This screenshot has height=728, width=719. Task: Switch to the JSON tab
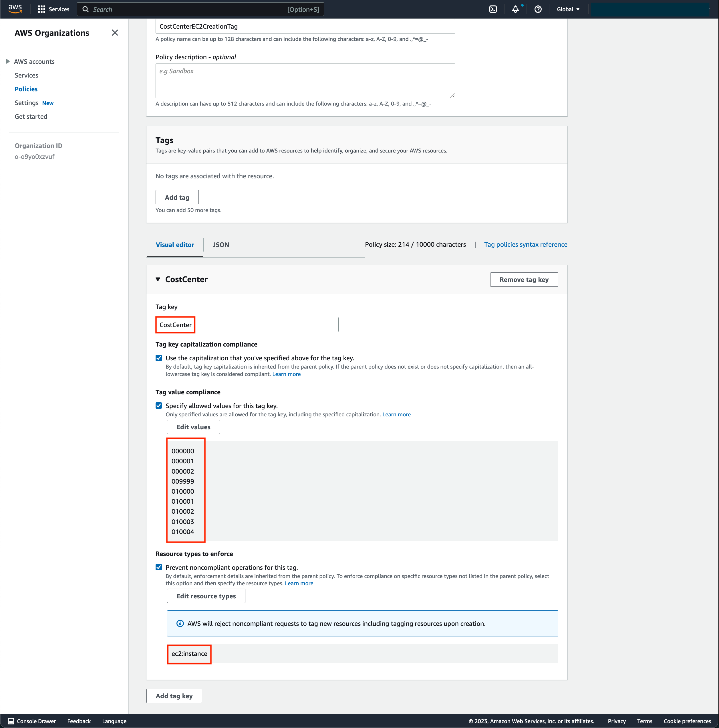(221, 245)
